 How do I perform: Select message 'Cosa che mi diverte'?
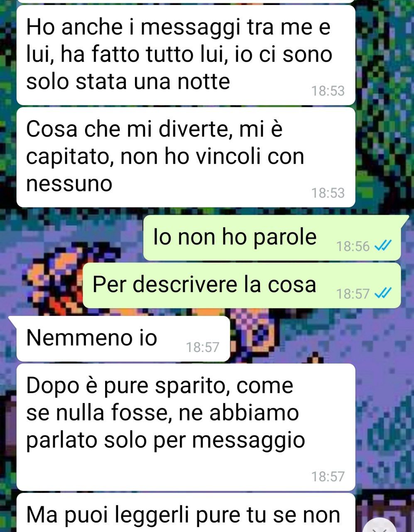click(186, 157)
